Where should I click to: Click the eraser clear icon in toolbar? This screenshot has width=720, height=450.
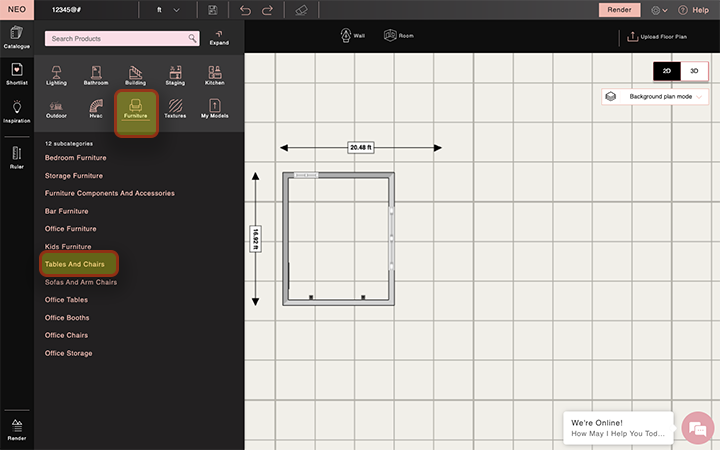click(x=303, y=10)
